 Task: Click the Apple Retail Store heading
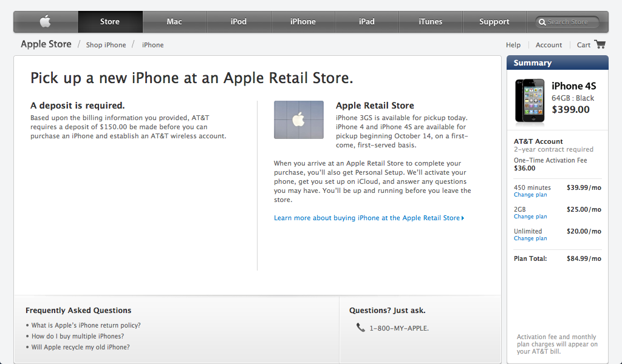375,106
